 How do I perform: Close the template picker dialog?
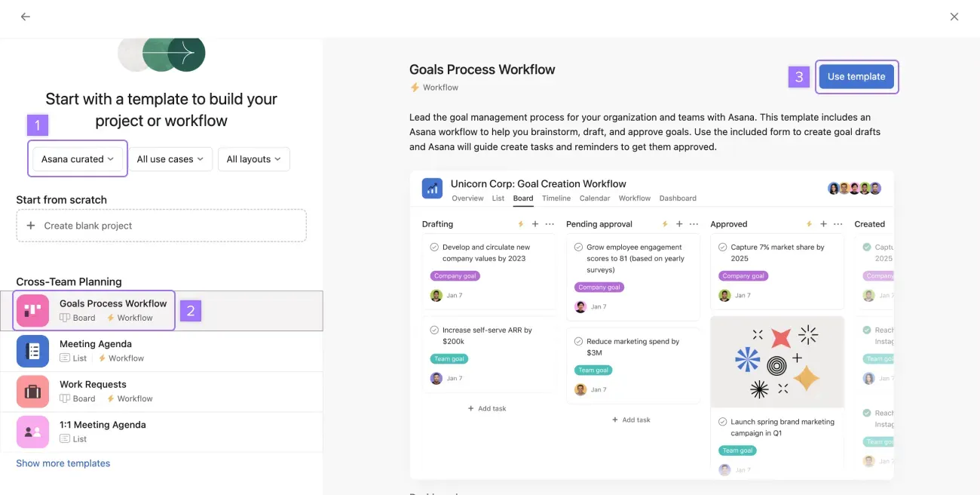pyautogui.click(x=954, y=17)
